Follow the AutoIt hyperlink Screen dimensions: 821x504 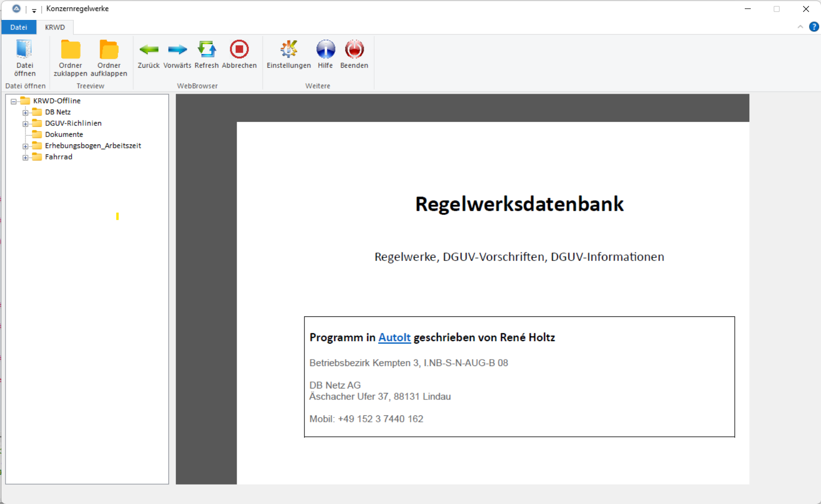(x=394, y=338)
